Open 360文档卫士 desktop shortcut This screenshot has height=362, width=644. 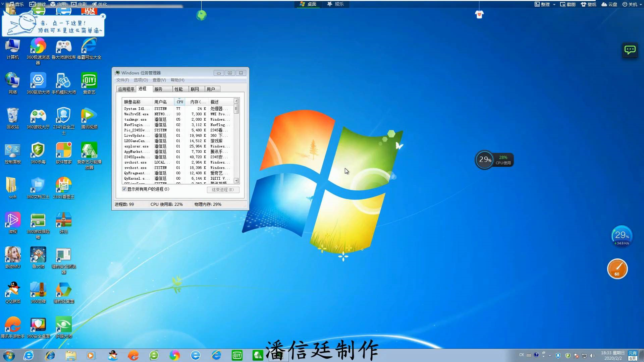pyautogui.click(x=38, y=188)
